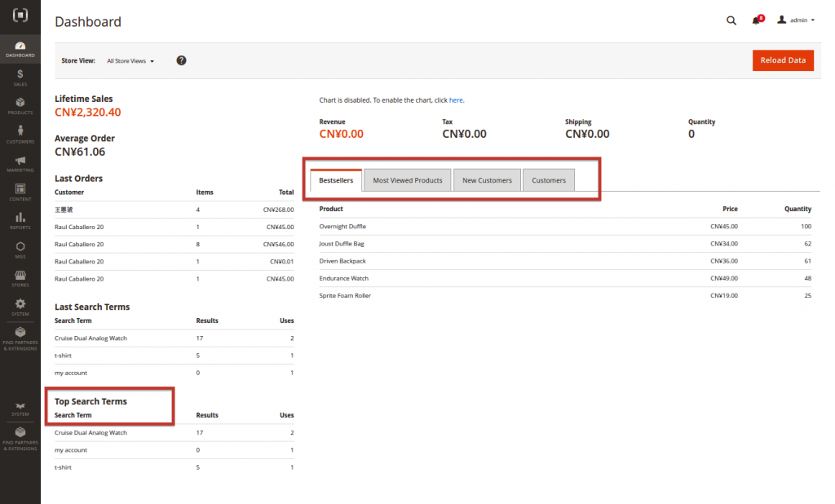Screen dimensions: 835x504
Task: Open the Marketing megaphone menu
Action: click(x=20, y=164)
